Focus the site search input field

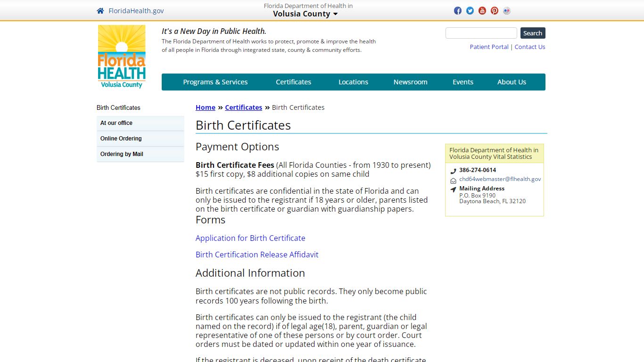click(481, 33)
